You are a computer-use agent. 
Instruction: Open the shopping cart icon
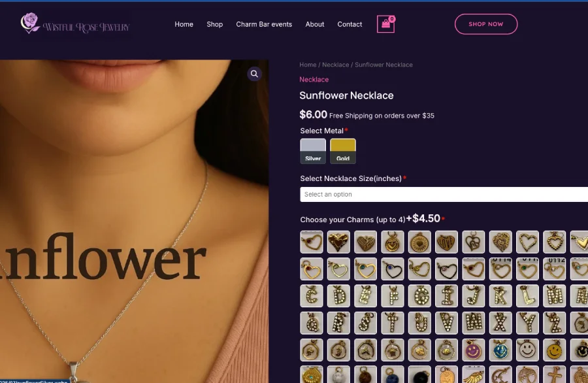(385, 24)
